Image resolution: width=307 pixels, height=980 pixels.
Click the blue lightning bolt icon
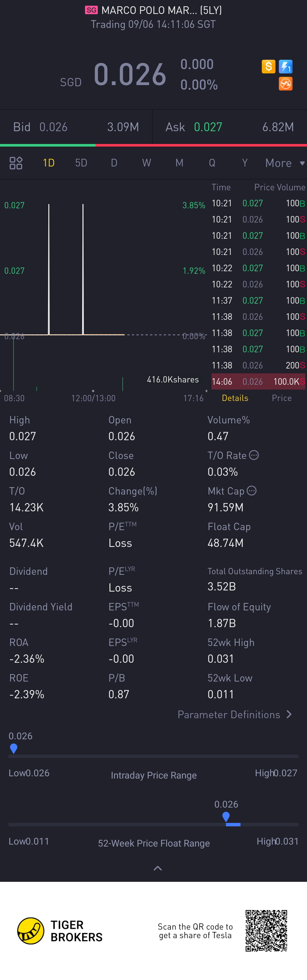pos(285,67)
